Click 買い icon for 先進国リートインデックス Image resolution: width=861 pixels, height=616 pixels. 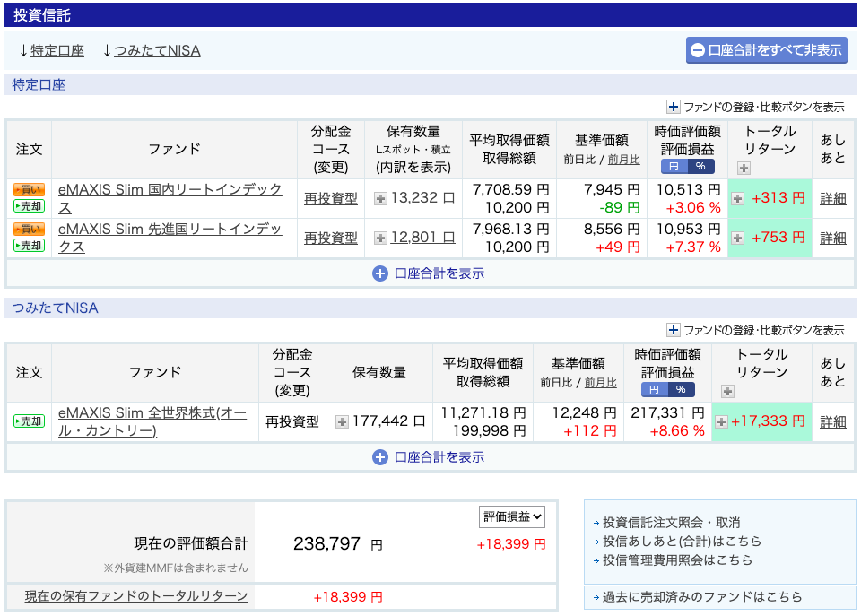(29, 229)
